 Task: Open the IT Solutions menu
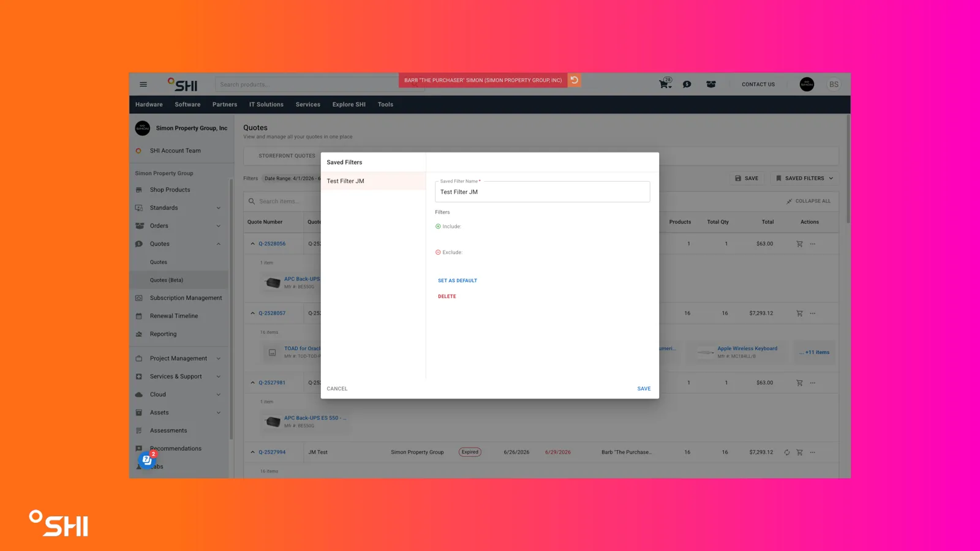point(266,105)
